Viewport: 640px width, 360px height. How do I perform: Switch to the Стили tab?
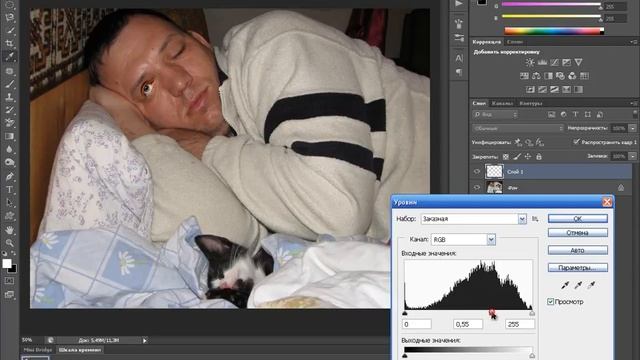[515, 42]
